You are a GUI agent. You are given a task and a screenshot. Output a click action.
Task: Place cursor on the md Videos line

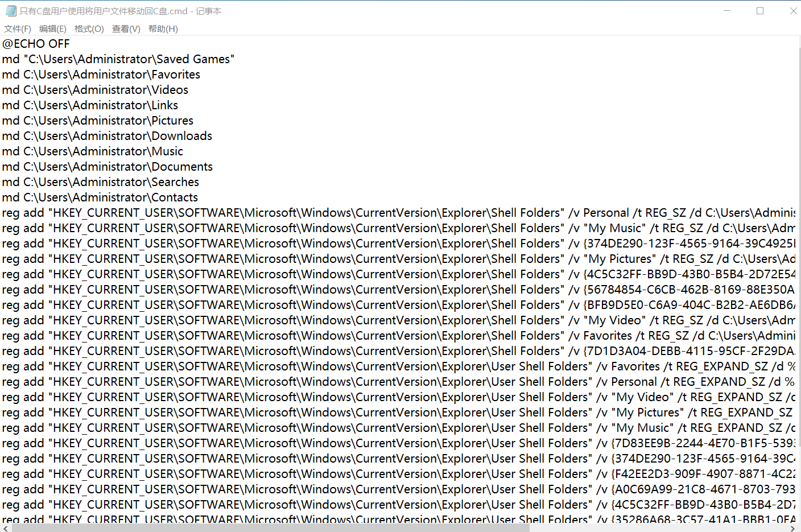click(95, 90)
